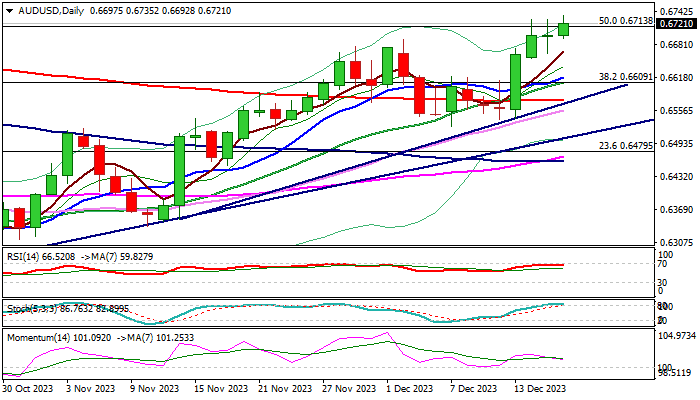Screen dimensions: 700x400
Task: Select the 38.2 Fibonacci level label
Action: tap(625, 77)
